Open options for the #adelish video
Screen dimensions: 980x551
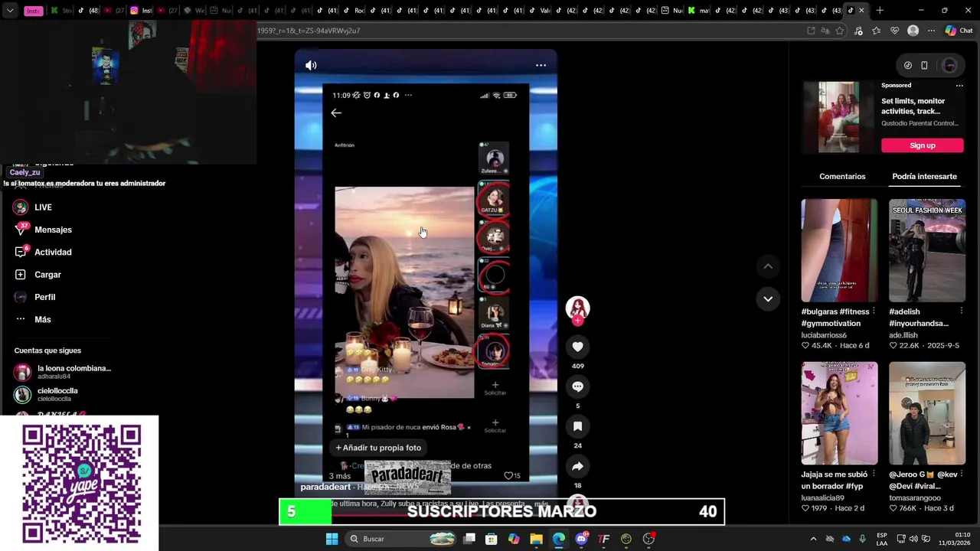pos(962,311)
